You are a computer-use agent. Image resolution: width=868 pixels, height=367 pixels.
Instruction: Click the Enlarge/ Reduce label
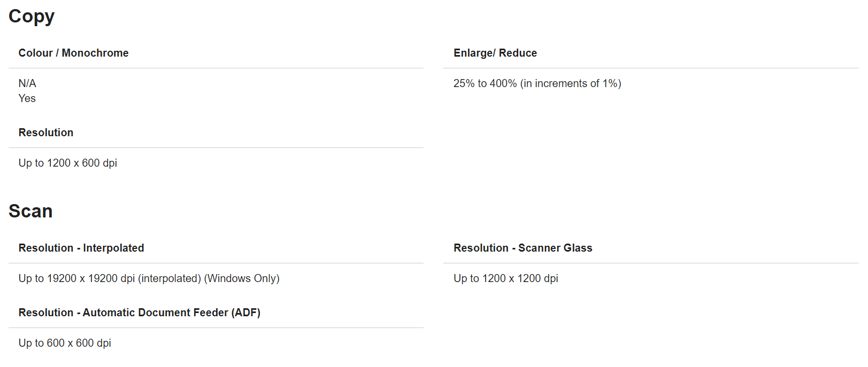[495, 53]
